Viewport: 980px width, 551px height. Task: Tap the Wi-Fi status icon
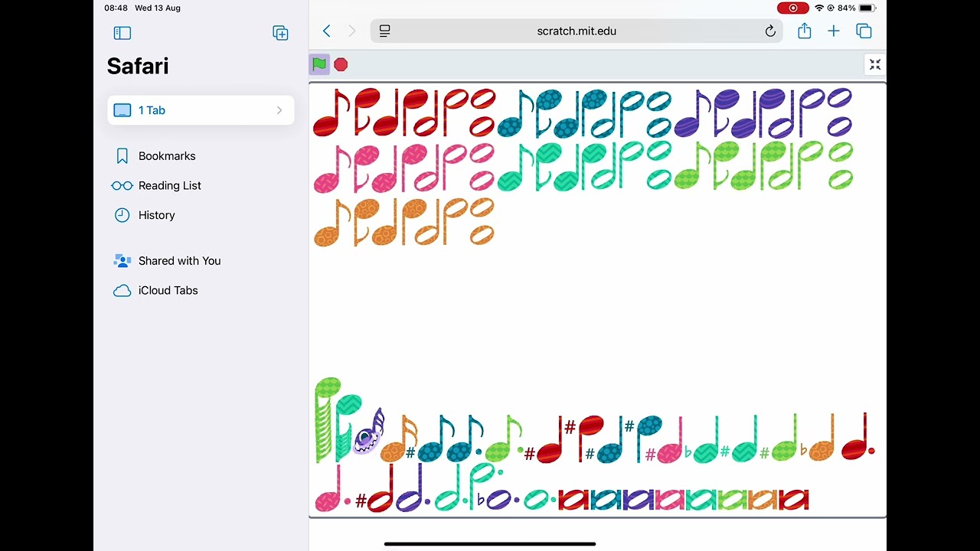click(x=819, y=8)
